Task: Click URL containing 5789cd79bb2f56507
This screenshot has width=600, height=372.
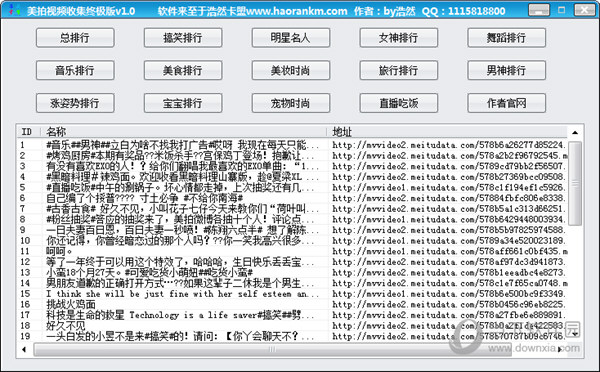Action: (448, 166)
